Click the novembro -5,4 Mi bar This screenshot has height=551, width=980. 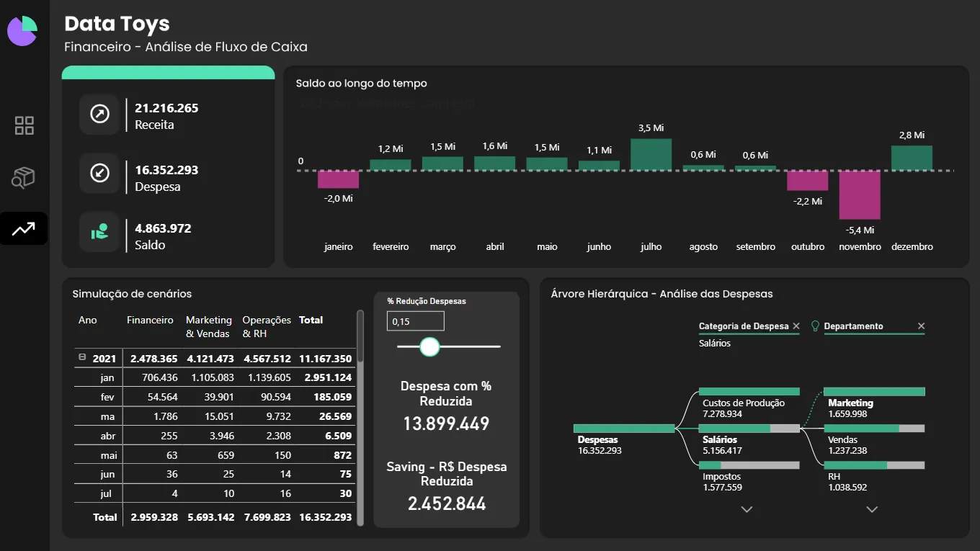[860, 195]
